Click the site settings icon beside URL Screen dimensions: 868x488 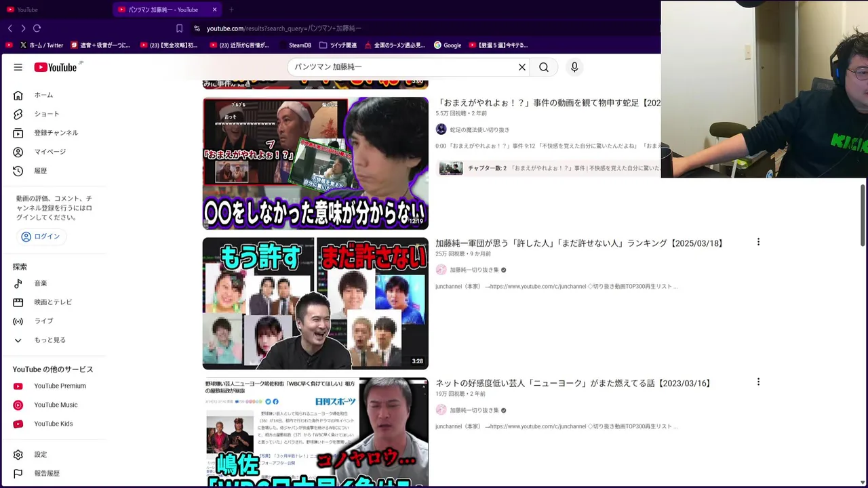tap(197, 28)
